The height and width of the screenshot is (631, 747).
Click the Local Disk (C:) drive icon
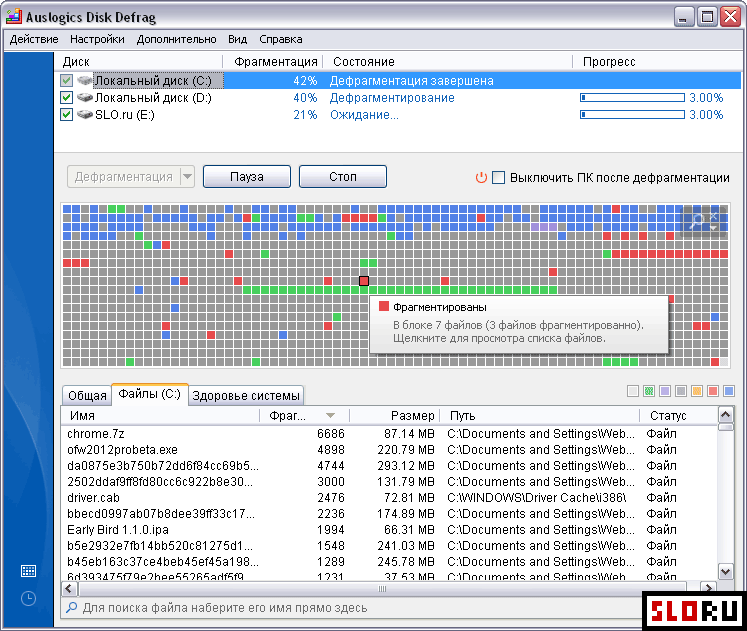point(85,80)
